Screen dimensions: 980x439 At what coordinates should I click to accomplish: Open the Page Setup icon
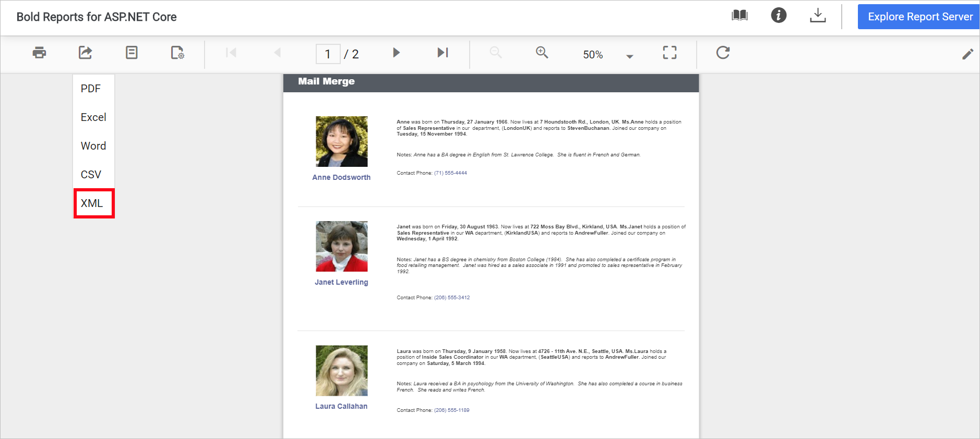[x=177, y=53]
